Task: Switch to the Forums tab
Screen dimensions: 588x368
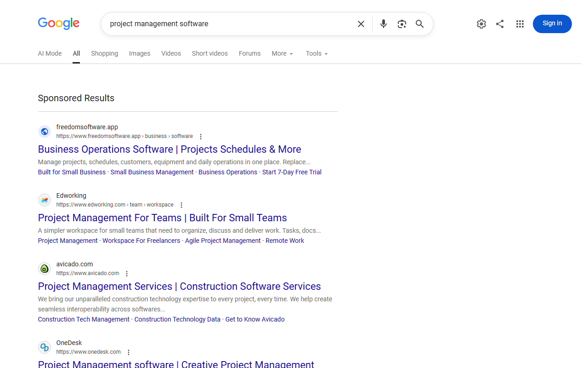Action: 250,53
